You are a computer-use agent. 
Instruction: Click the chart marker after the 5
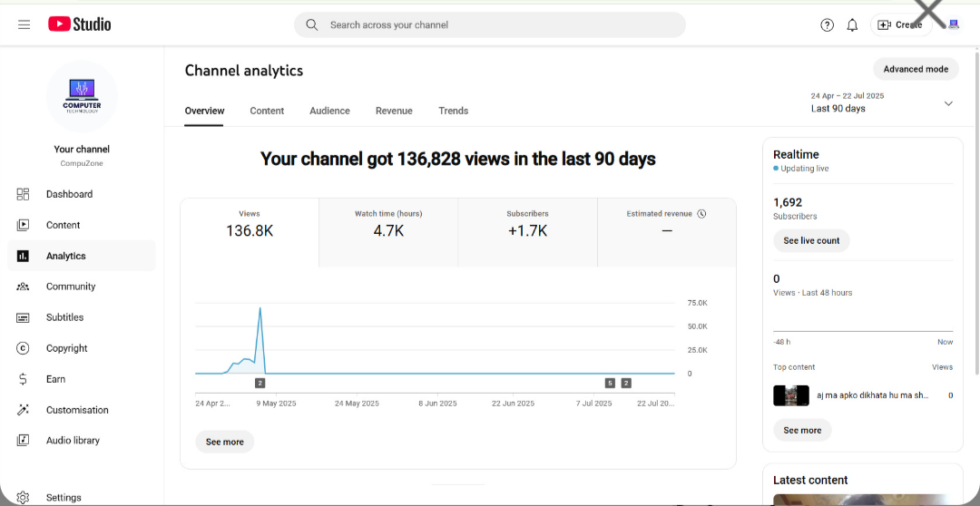[625, 383]
